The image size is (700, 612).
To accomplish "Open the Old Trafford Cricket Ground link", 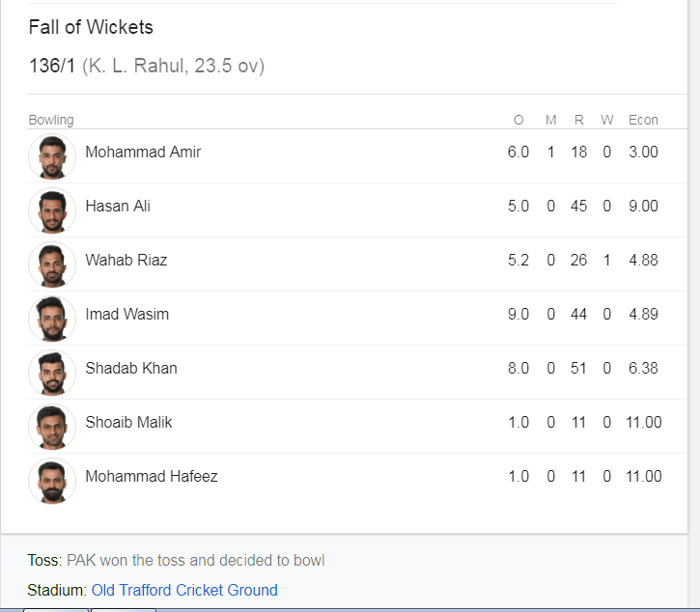I will pos(184,590).
